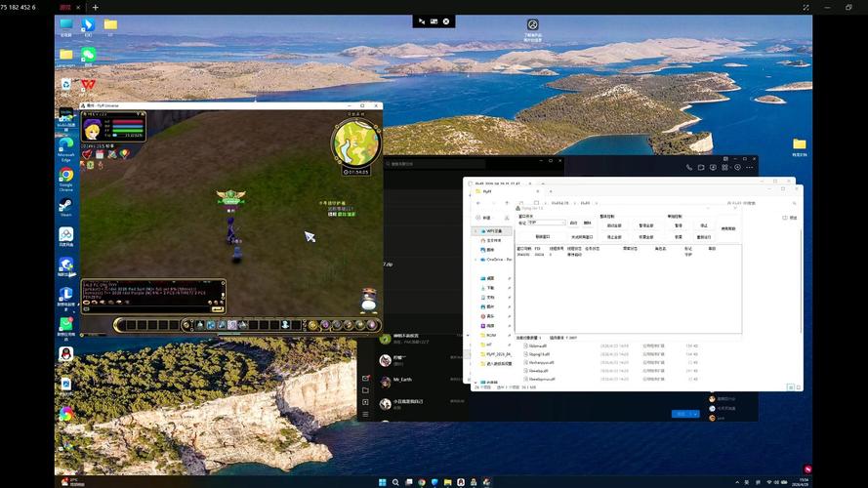Focus the game chat input field
This screenshot has width=868, height=488.
coord(148,308)
